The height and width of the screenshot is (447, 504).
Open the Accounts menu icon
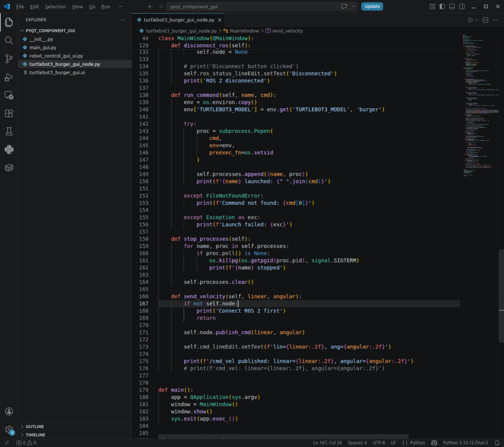pyautogui.click(x=9, y=412)
